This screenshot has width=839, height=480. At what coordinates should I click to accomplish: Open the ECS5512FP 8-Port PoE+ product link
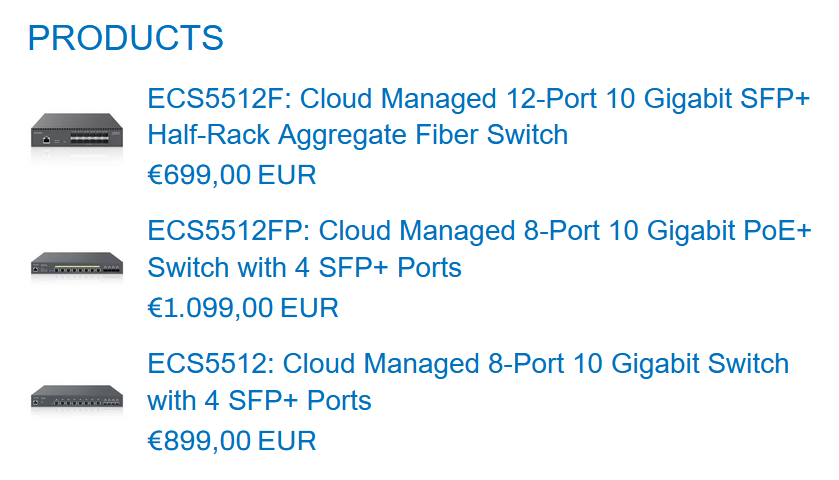coord(480,231)
